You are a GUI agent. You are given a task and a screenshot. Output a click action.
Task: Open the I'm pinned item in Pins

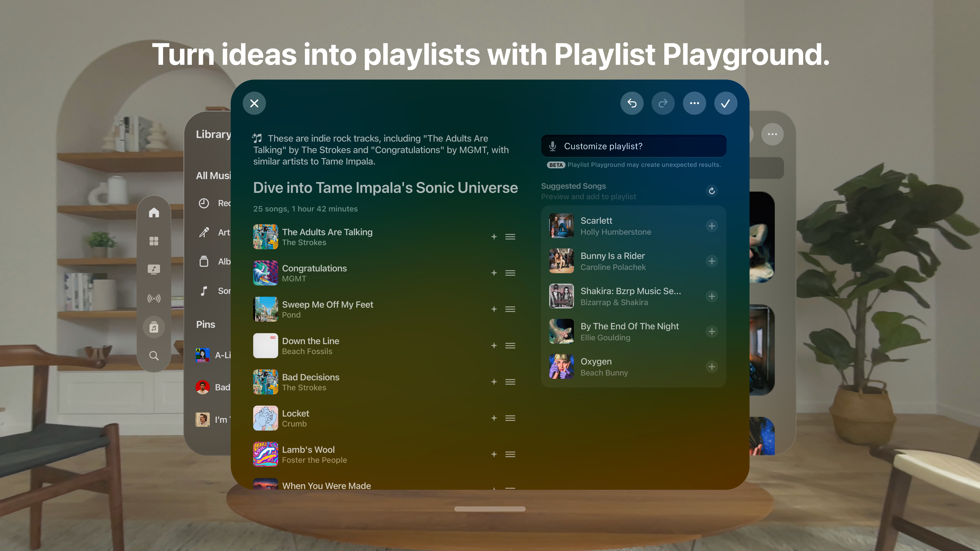[213, 419]
